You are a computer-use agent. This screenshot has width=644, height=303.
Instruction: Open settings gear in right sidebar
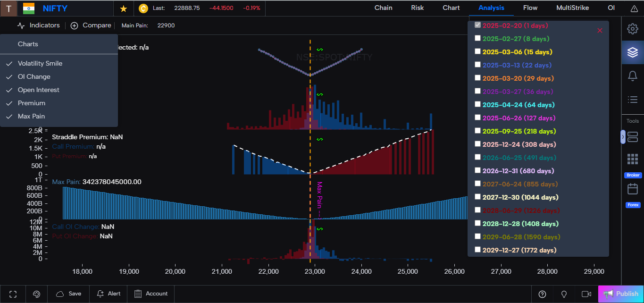[632, 29]
